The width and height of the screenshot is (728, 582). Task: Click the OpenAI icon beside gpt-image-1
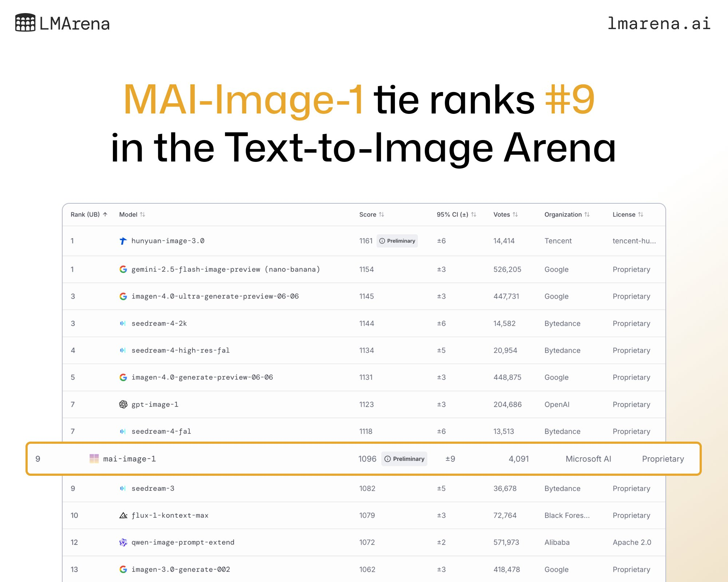coord(123,404)
